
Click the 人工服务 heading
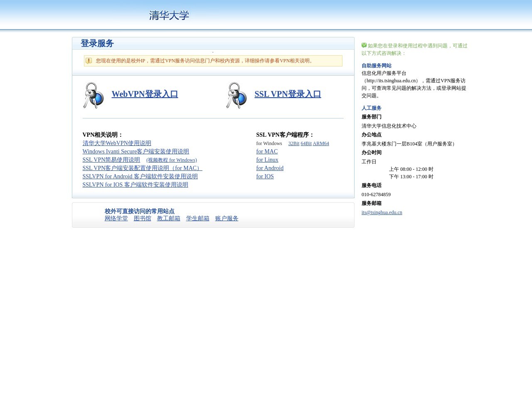tap(372, 108)
